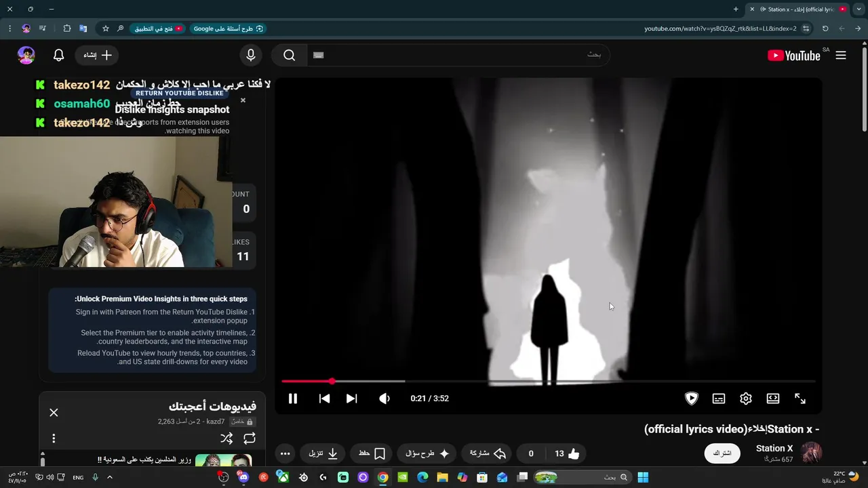
Task: Switch player to theater mode
Action: 773,399
